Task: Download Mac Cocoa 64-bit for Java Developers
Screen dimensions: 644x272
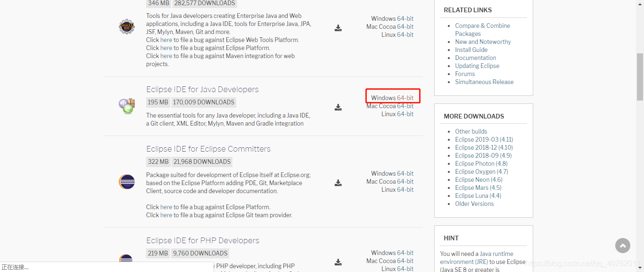Action: [405, 106]
